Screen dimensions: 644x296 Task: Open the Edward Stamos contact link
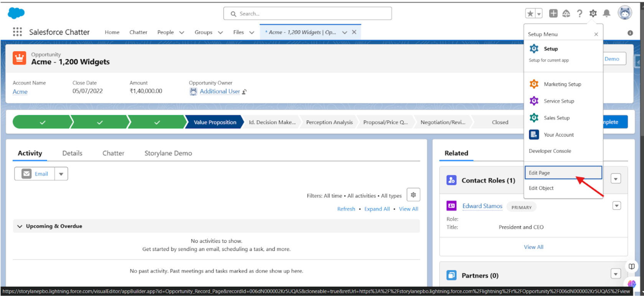(482, 206)
